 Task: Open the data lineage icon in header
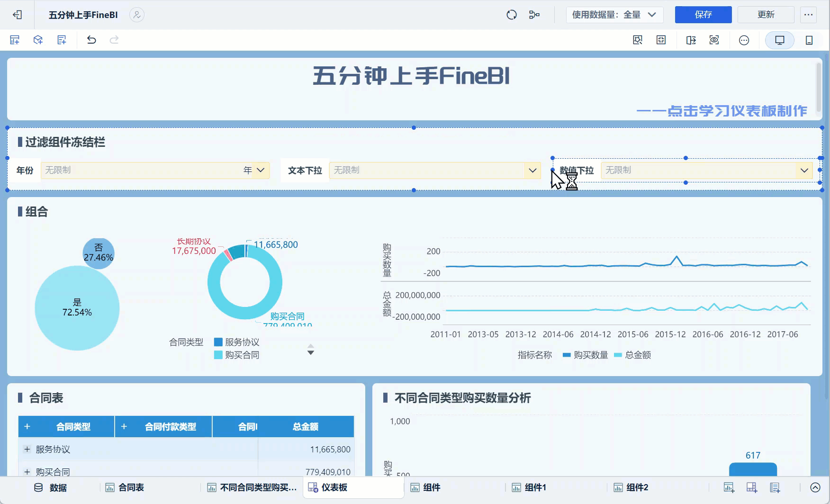(x=534, y=15)
